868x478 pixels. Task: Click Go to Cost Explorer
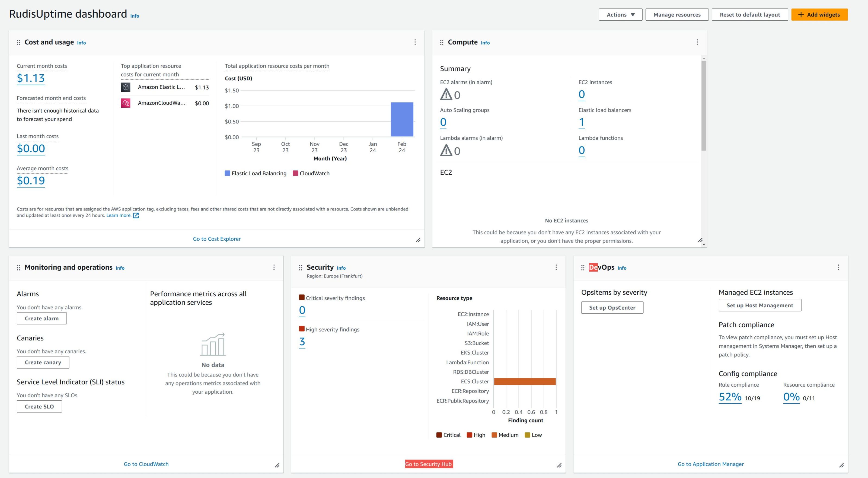tap(217, 239)
